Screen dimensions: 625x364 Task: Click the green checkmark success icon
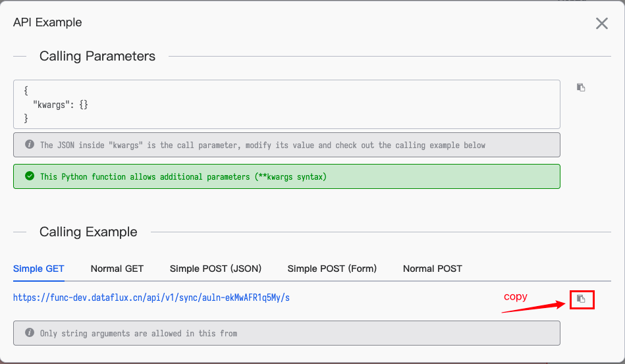coord(30,176)
